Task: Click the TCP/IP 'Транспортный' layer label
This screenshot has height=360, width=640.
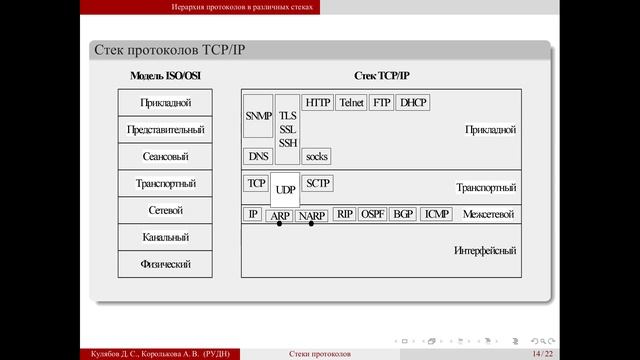Action: (x=486, y=188)
